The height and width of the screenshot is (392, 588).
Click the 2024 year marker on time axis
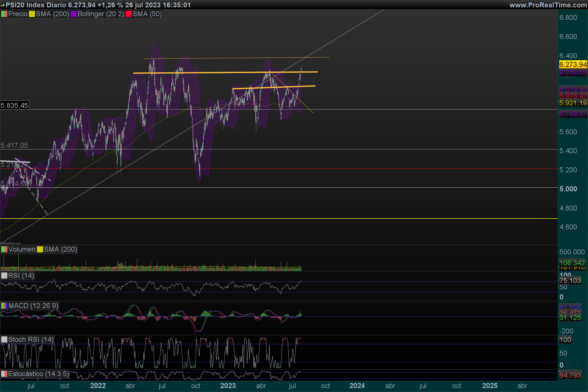pos(357,386)
